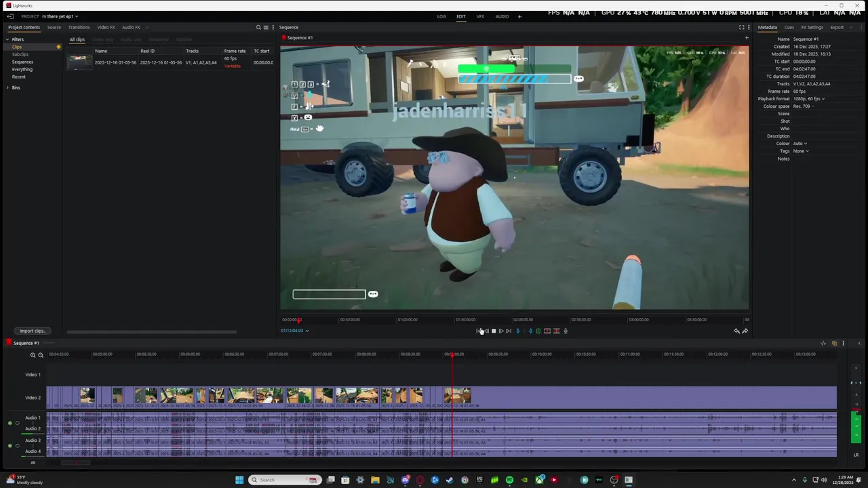This screenshot has height=488, width=868.
Task: Switch to the VFX workspace tab
Action: [480, 16]
